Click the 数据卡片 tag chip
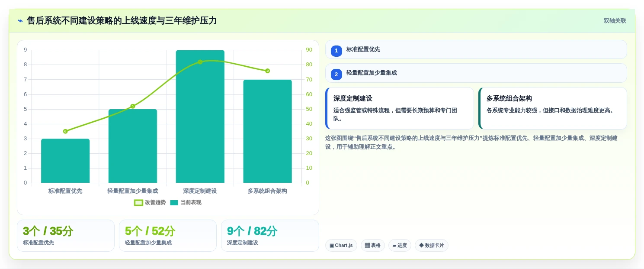This screenshot has height=269, width=644. point(432,245)
